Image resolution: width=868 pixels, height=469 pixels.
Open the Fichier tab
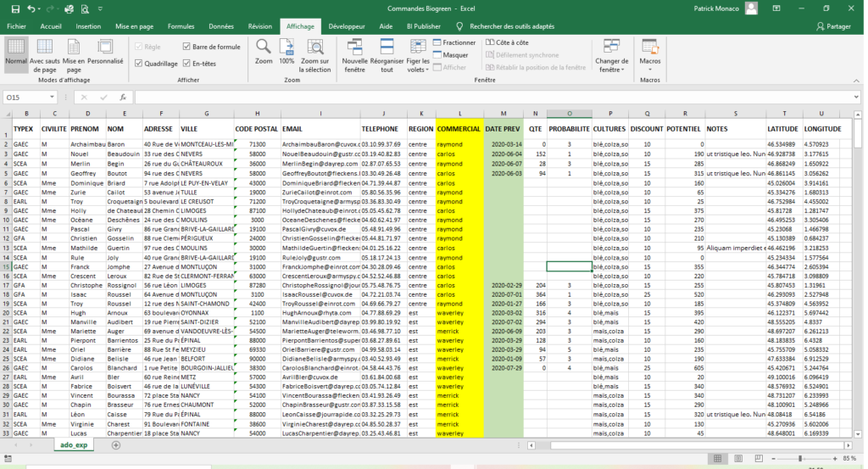point(17,26)
